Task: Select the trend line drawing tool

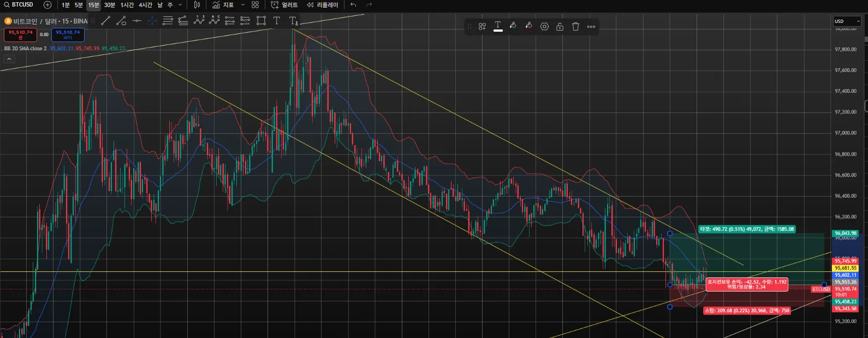Action: click(x=105, y=21)
